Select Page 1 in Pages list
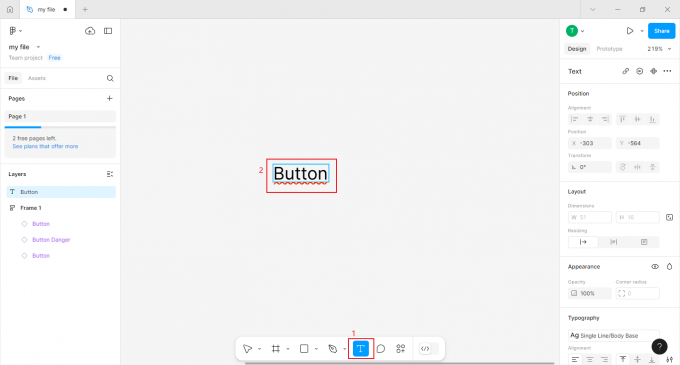The height and width of the screenshot is (365, 680). [60, 116]
